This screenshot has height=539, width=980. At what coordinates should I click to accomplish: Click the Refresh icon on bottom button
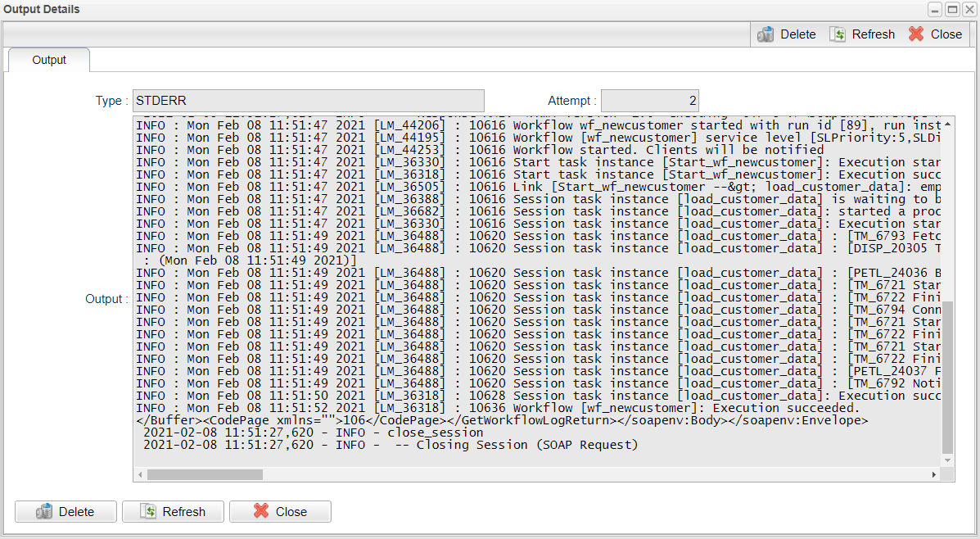click(x=148, y=511)
